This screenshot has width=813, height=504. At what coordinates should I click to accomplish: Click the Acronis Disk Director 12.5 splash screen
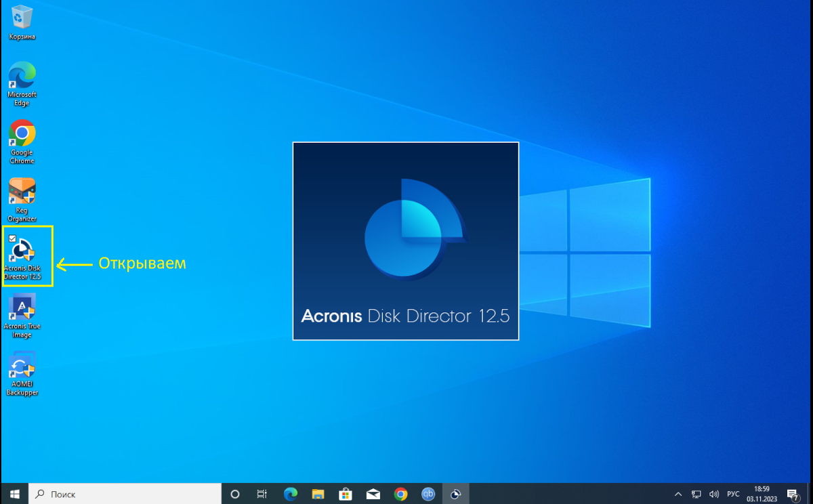pos(406,240)
